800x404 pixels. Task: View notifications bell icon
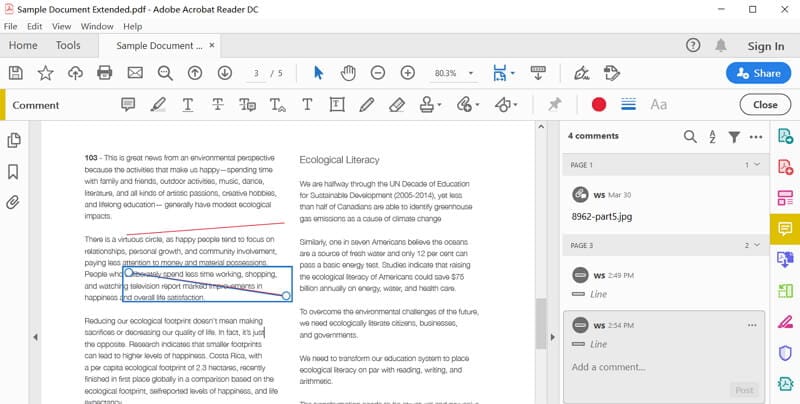click(x=720, y=45)
